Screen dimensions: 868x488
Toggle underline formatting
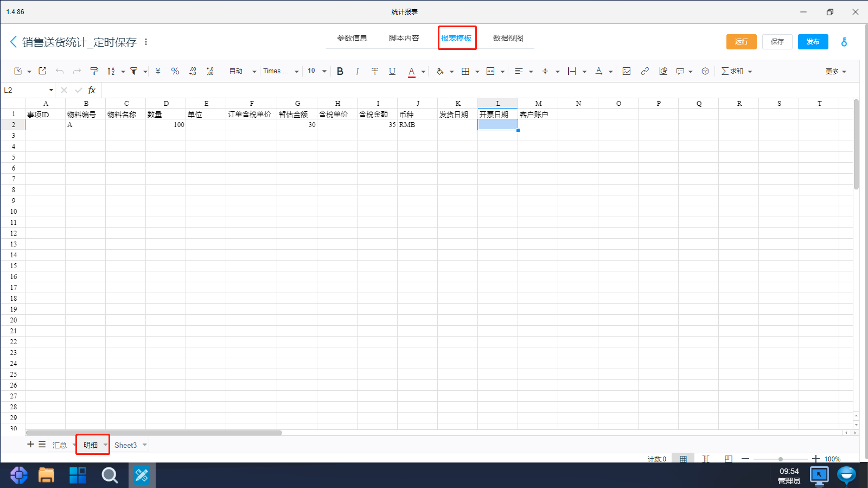pyautogui.click(x=392, y=71)
